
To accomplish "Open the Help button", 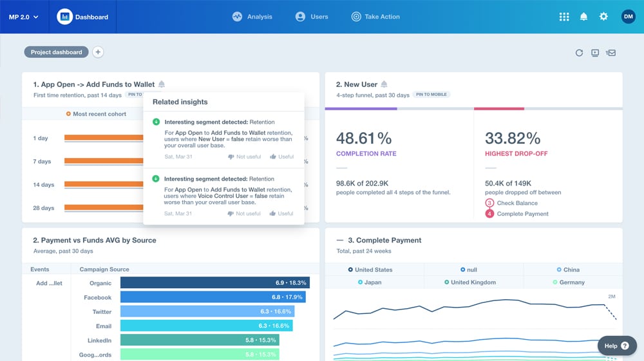I will pos(617,346).
